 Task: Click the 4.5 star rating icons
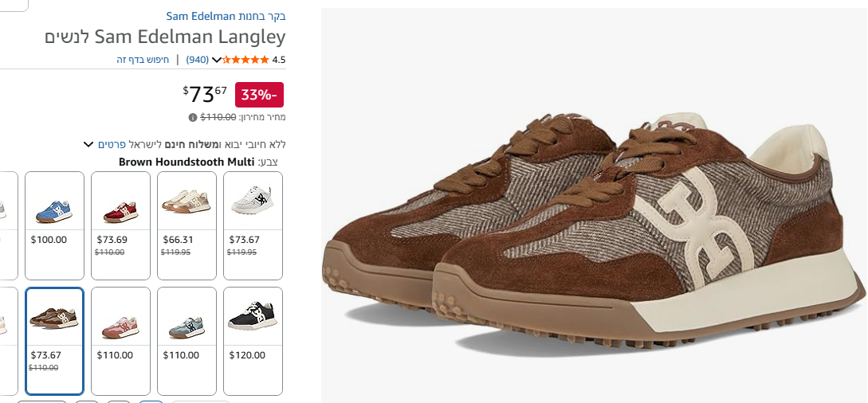coord(245,60)
